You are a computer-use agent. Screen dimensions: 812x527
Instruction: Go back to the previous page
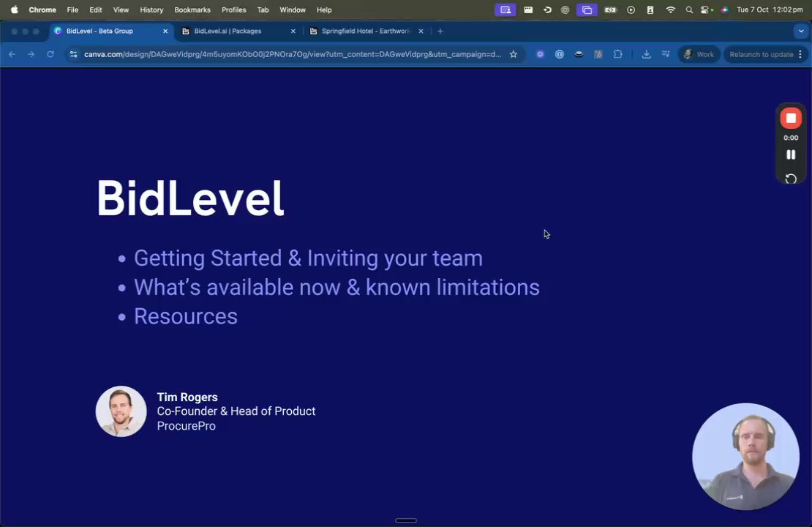(x=12, y=54)
